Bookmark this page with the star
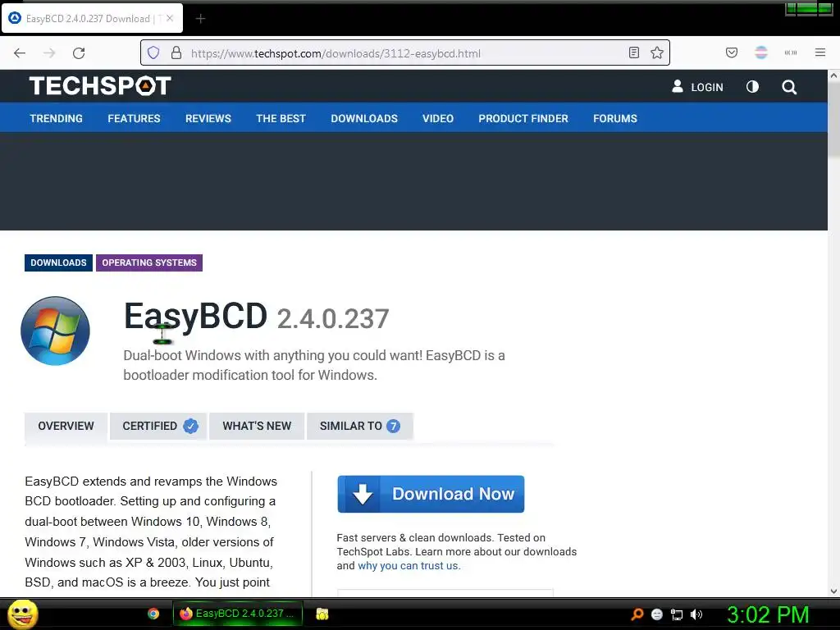840x630 pixels. pyautogui.click(x=657, y=52)
